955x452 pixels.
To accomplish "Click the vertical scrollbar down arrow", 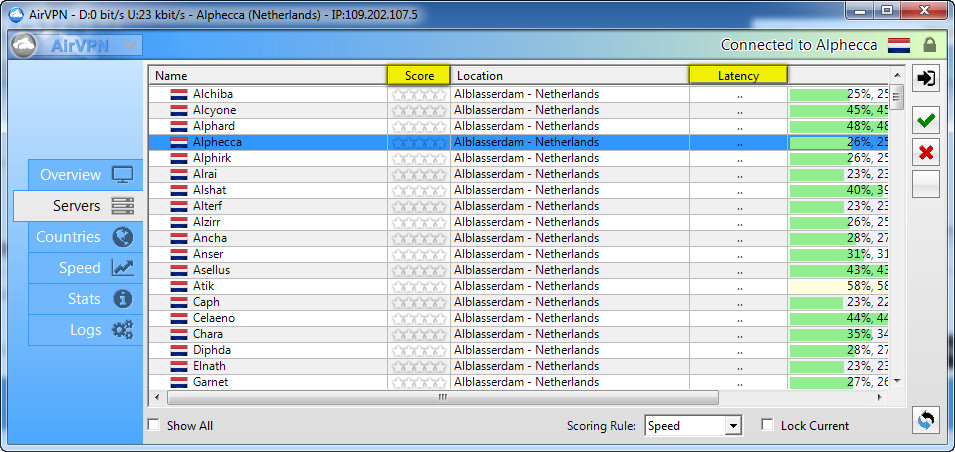I will pos(896,382).
